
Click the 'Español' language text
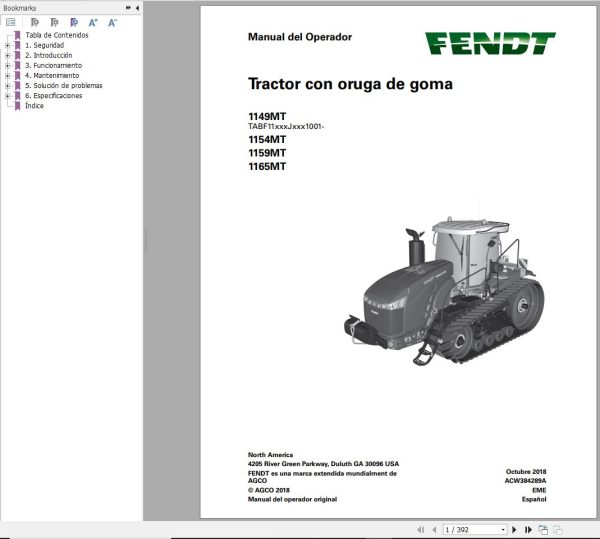click(x=534, y=499)
